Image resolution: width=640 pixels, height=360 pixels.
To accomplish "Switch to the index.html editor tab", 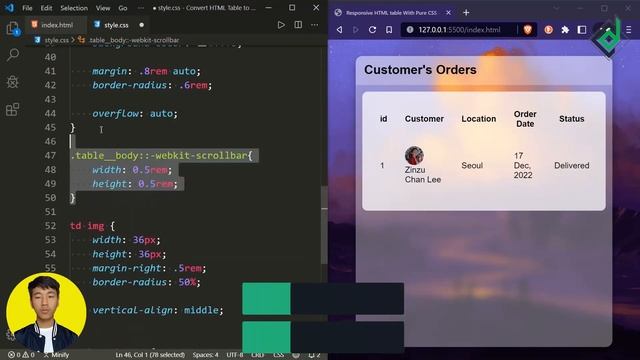I will coord(56,25).
